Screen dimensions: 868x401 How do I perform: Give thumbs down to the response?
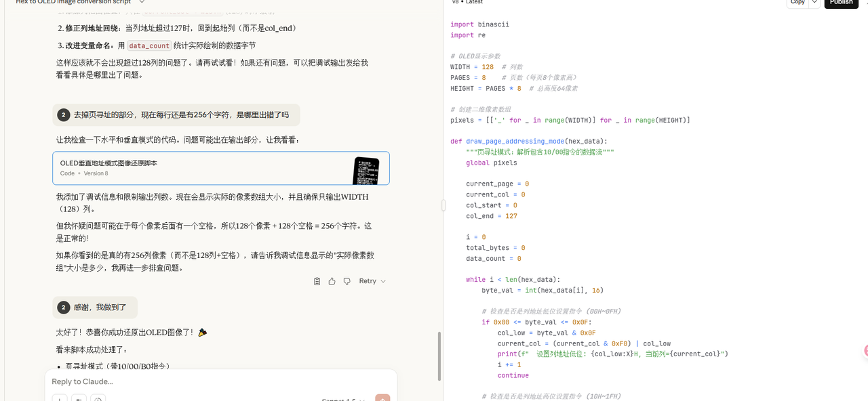[347, 281]
